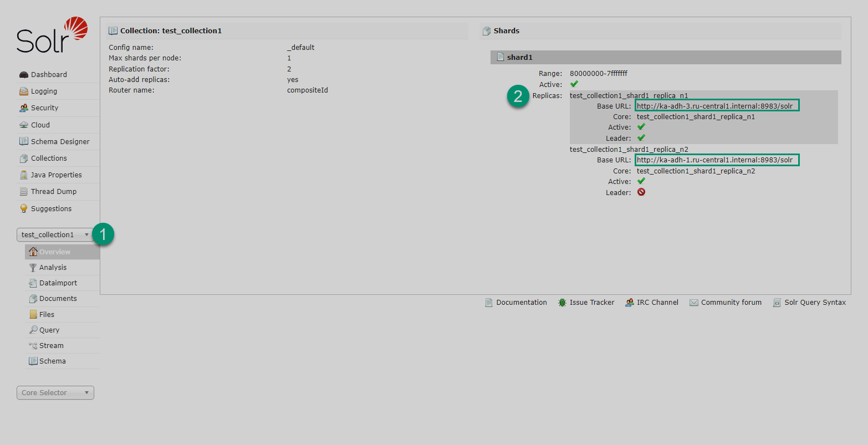The width and height of the screenshot is (868, 445).
Task: Click the Java Properties icon
Action: tap(24, 175)
